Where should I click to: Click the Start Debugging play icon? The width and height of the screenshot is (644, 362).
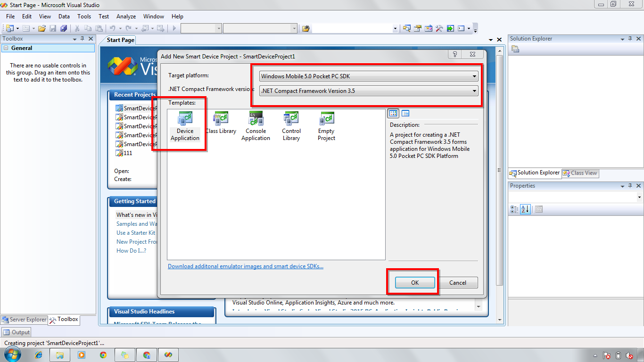coord(174,28)
